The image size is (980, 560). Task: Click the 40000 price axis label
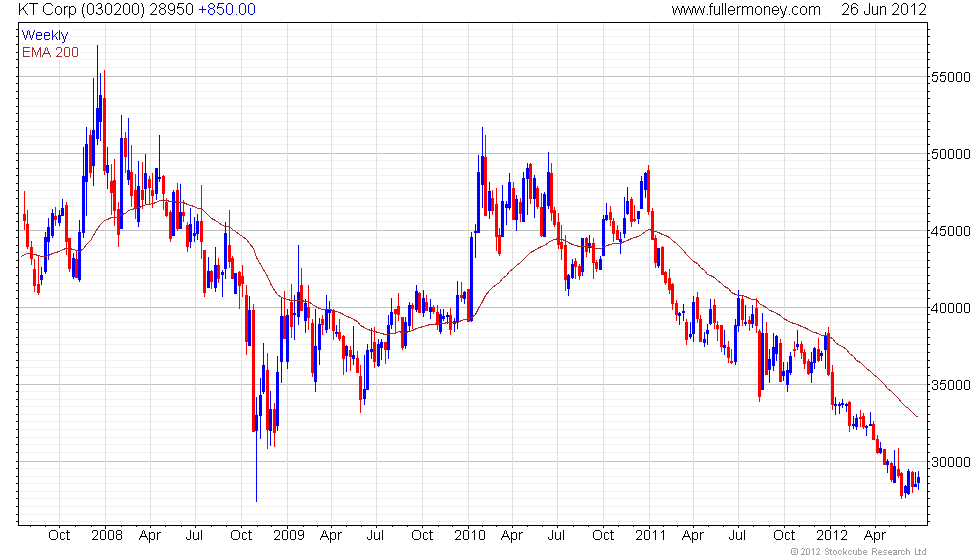coord(951,308)
